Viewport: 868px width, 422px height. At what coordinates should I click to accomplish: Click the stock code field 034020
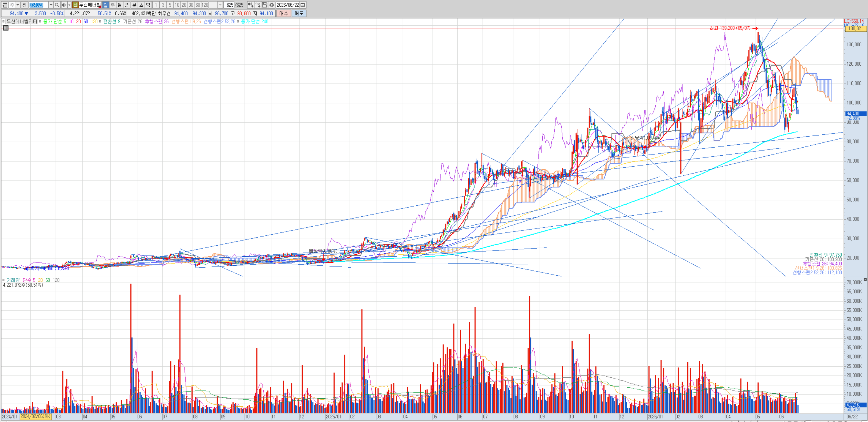coord(38,5)
